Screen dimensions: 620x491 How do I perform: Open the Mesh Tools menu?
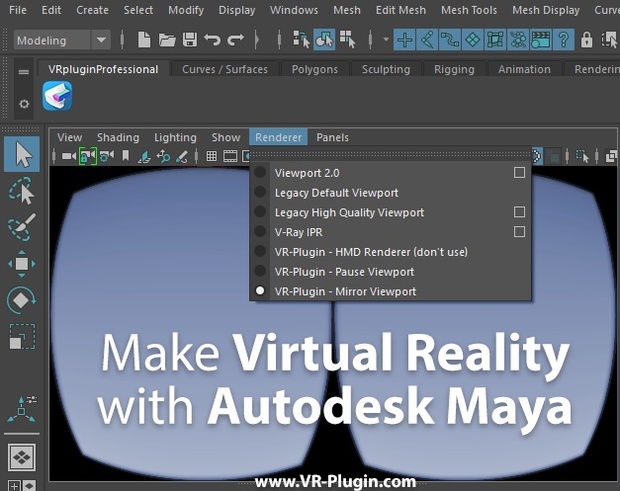point(469,10)
